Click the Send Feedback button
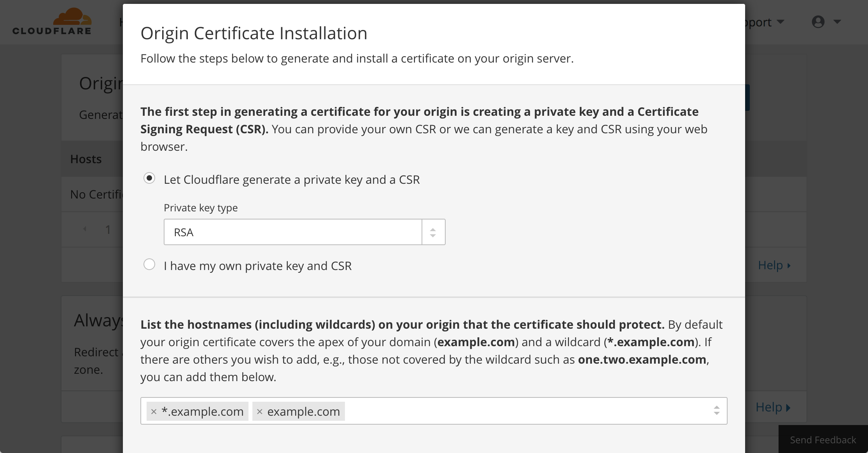The height and width of the screenshot is (453, 868). click(823, 440)
